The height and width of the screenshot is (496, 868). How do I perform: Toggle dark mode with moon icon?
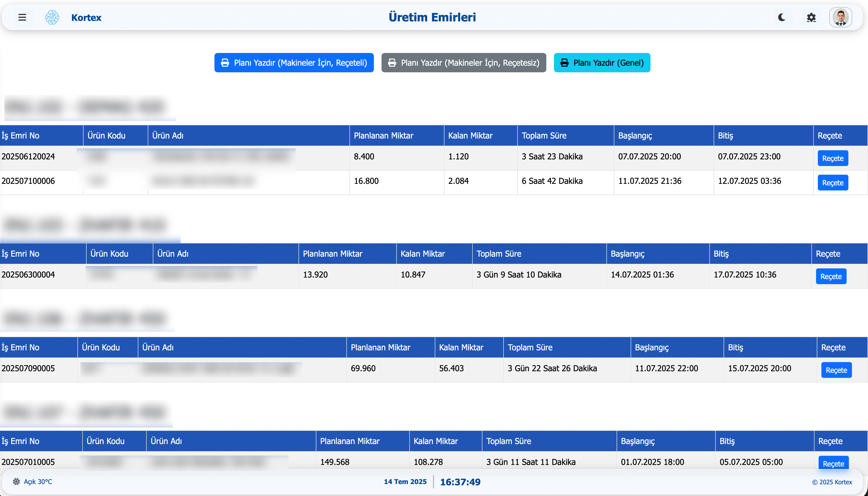(782, 17)
